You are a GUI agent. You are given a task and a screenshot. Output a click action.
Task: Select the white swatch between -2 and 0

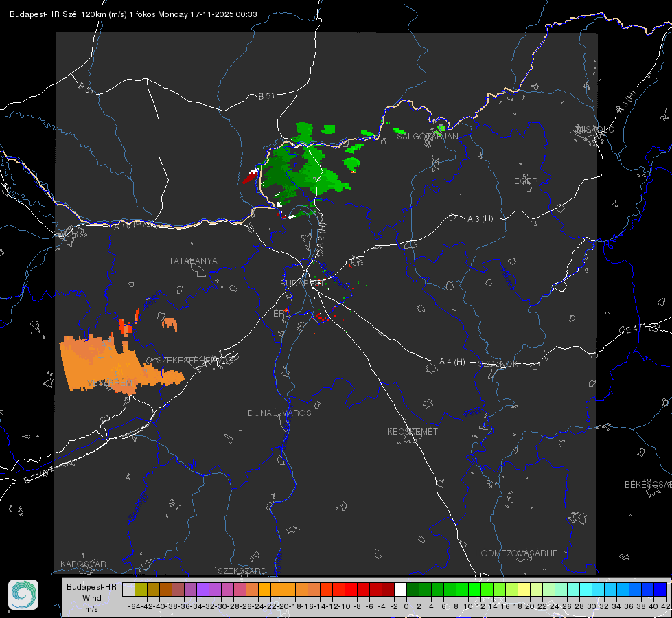click(400, 590)
